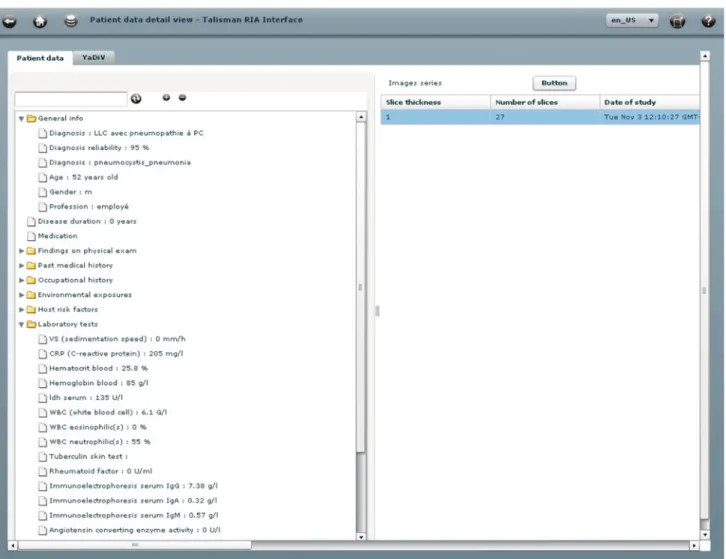The height and width of the screenshot is (559, 726).
Task: Click tree panel scroll up arrow
Action: (x=361, y=117)
